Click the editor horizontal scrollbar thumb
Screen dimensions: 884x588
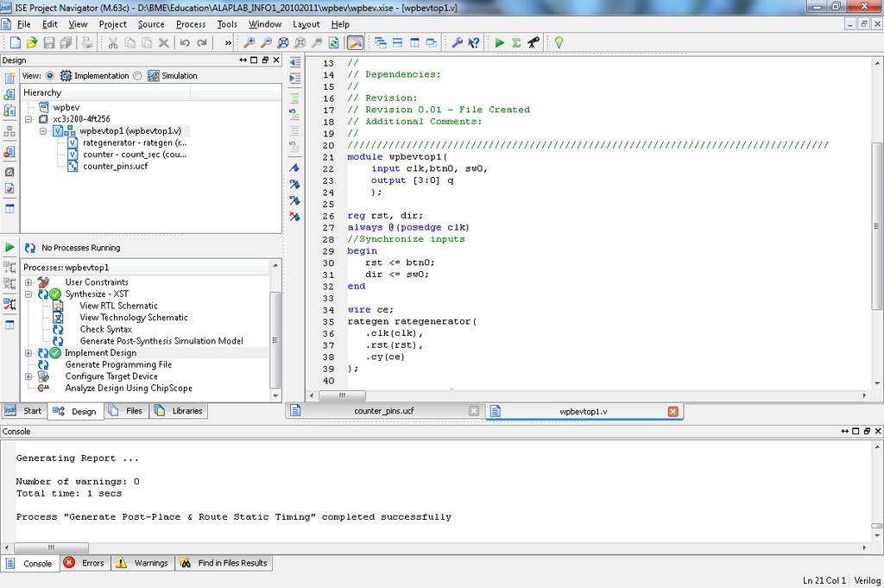342,395
